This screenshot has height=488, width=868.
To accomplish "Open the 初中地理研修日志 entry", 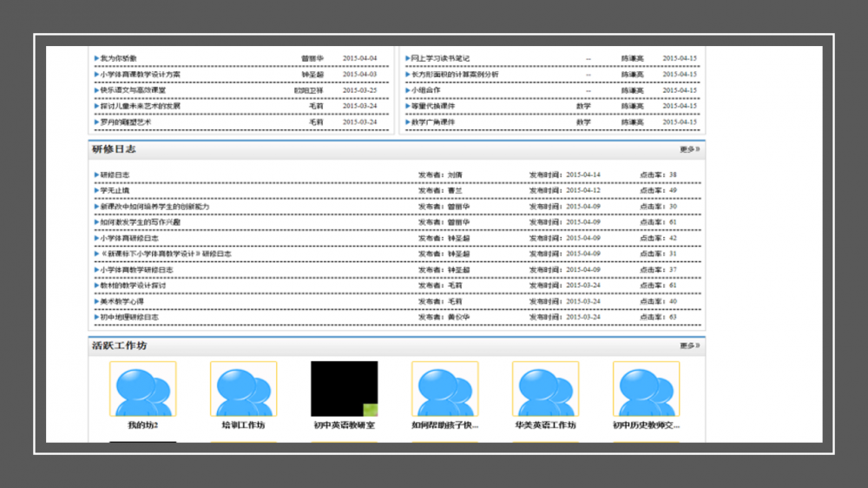I will 129,317.
